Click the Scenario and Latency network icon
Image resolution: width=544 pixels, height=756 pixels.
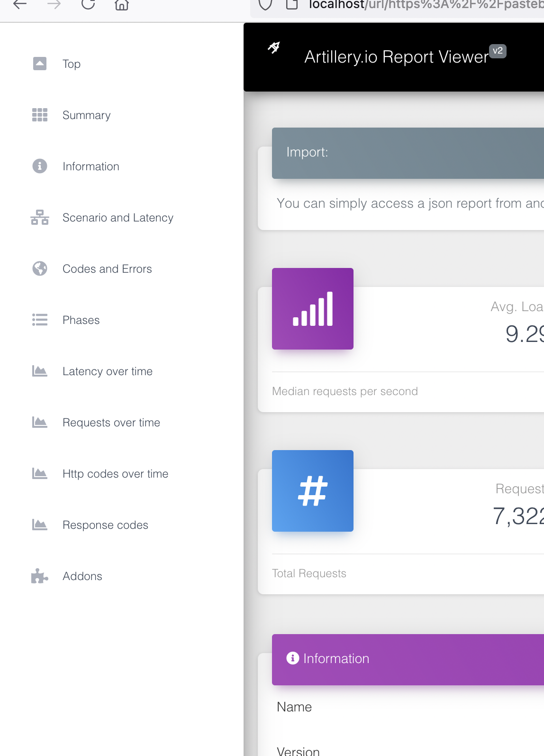coord(40,217)
